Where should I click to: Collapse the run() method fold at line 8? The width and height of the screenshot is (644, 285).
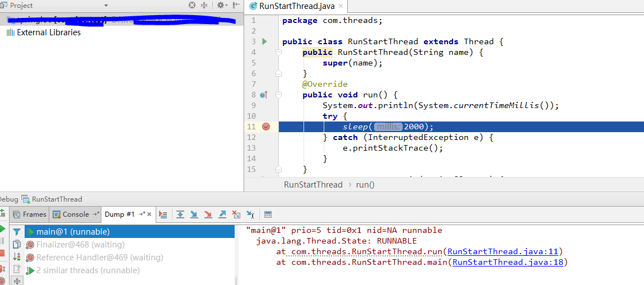click(x=278, y=95)
